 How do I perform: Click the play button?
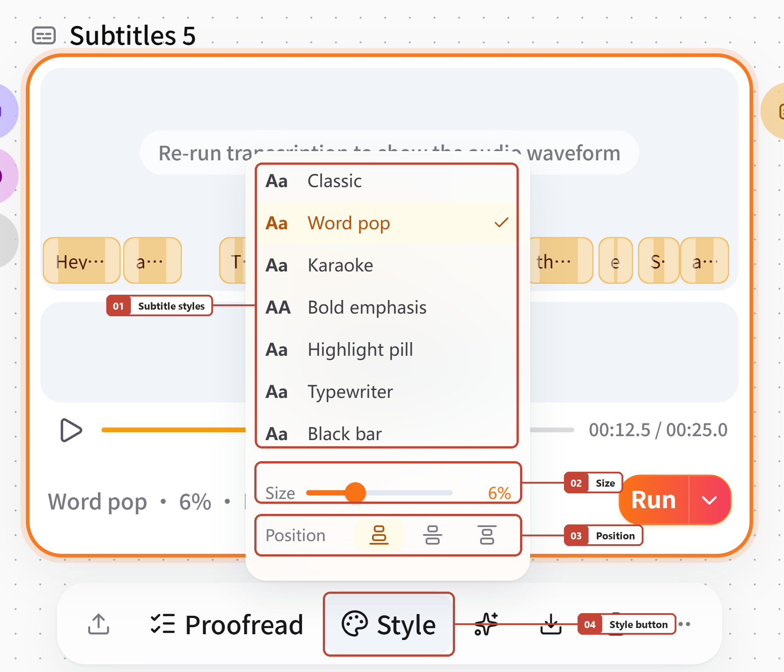pyautogui.click(x=71, y=430)
